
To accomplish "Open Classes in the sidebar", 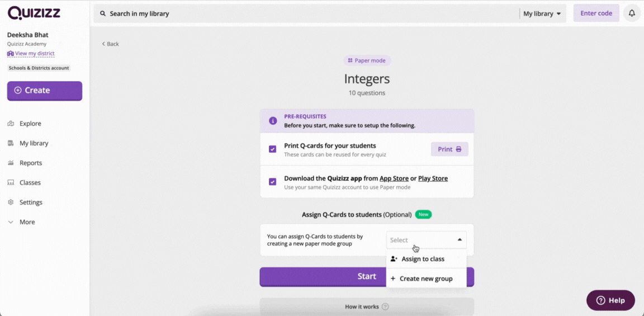I will pos(30,183).
